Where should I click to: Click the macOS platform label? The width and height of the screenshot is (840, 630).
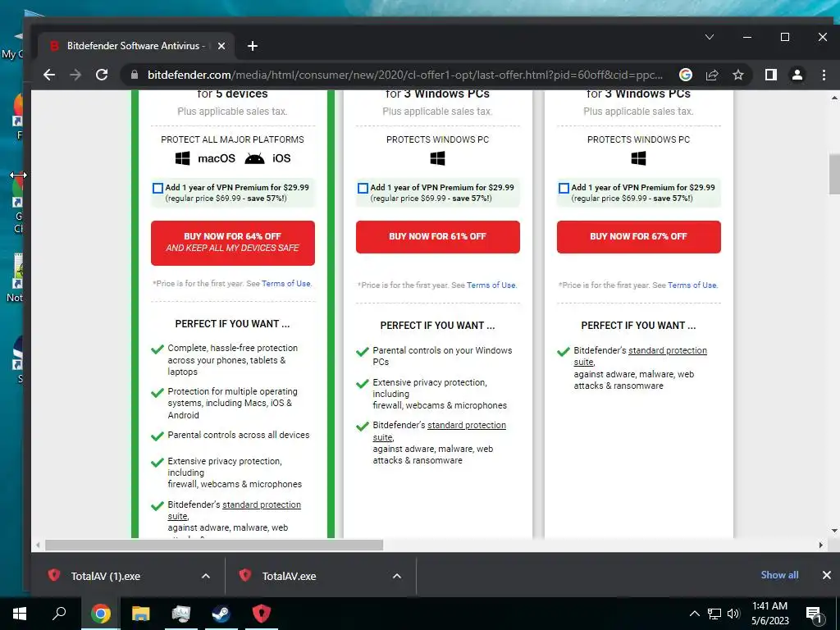(x=217, y=158)
